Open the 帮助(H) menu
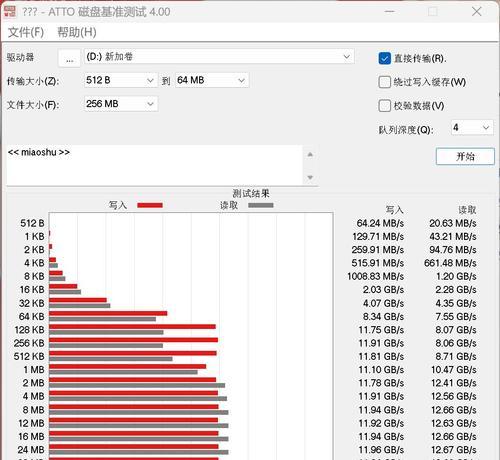 click(77, 32)
